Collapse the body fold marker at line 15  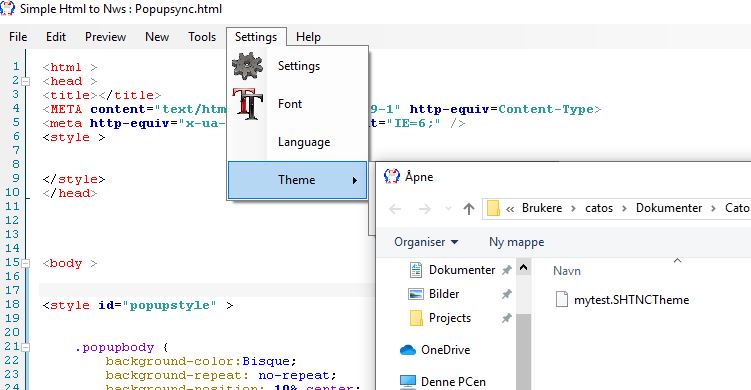[25, 264]
